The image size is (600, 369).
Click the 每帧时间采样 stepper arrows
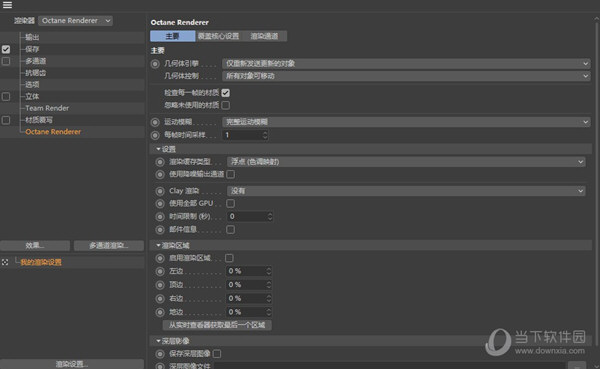pos(265,135)
